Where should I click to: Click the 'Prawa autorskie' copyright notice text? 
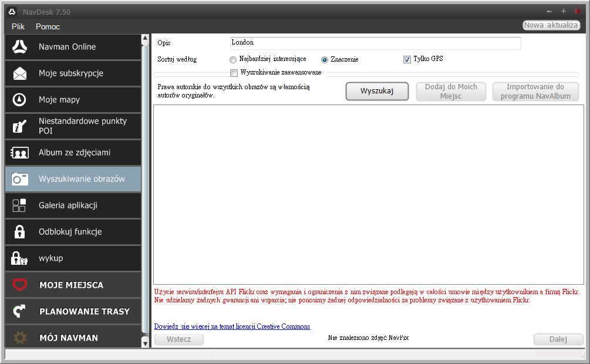[x=233, y=91]
